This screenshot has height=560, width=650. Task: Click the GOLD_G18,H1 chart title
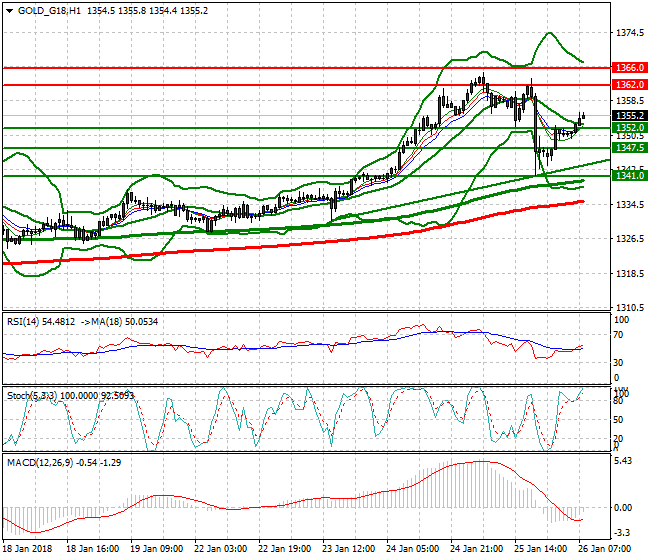click(41, 11)
